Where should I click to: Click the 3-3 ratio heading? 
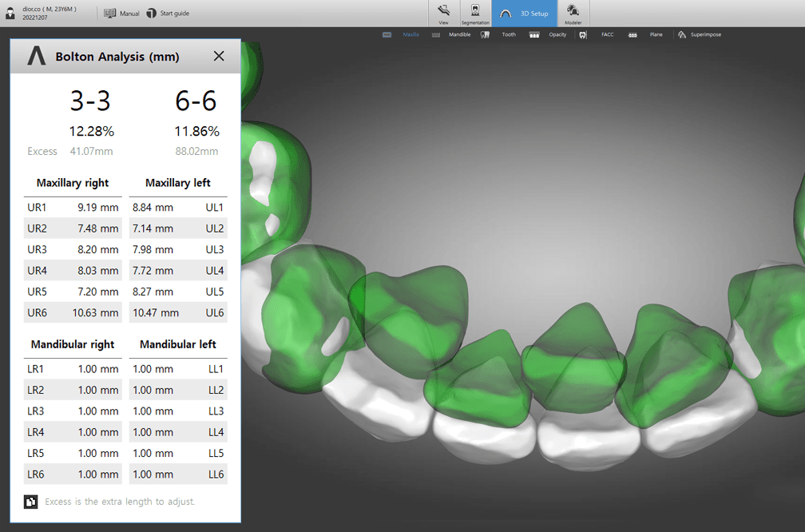point(90,101)
